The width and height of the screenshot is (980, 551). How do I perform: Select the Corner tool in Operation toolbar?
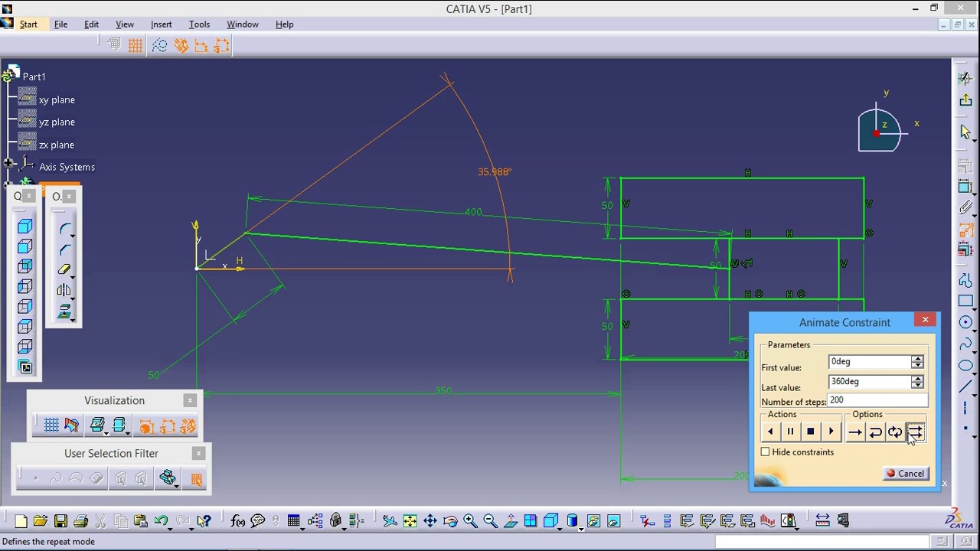click(65, 229)
